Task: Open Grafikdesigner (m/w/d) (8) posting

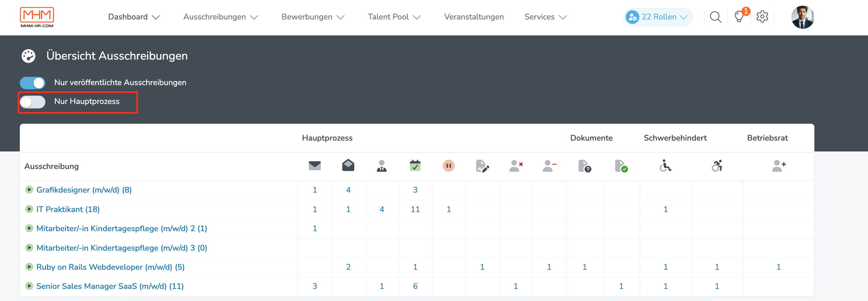Action: [84, 190]
